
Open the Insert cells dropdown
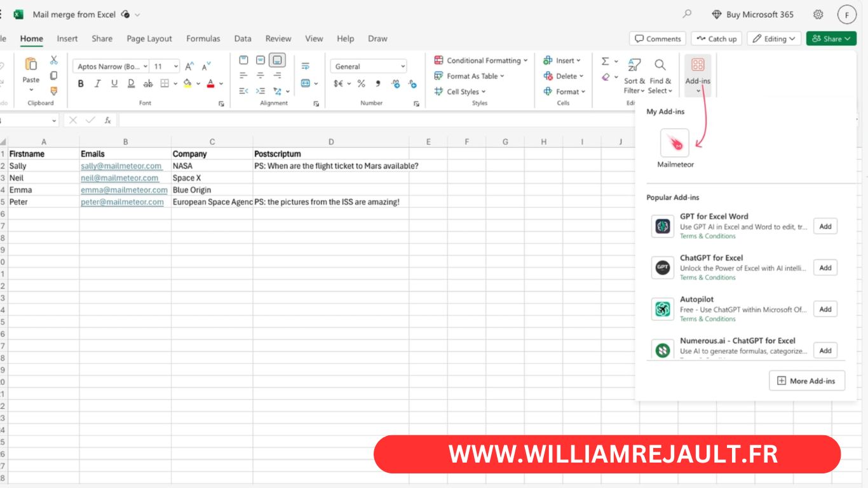562,60
